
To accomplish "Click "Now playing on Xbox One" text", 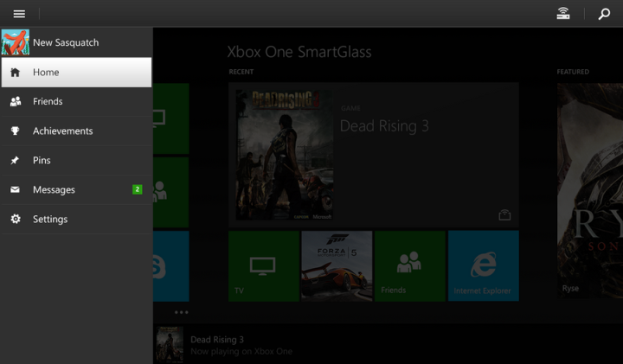I will coord(241,352).
